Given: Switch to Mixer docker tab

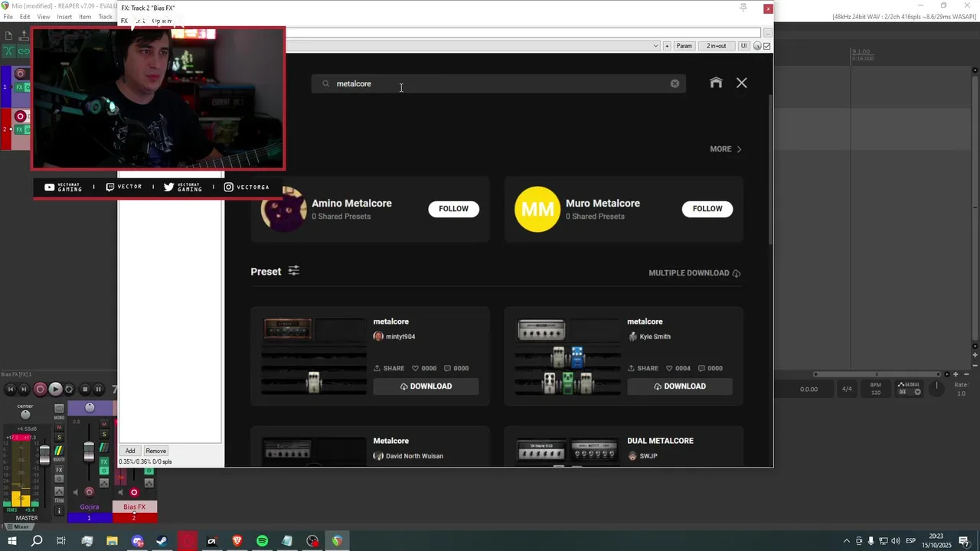Looking at the screenshot, I should pos(18,527).
